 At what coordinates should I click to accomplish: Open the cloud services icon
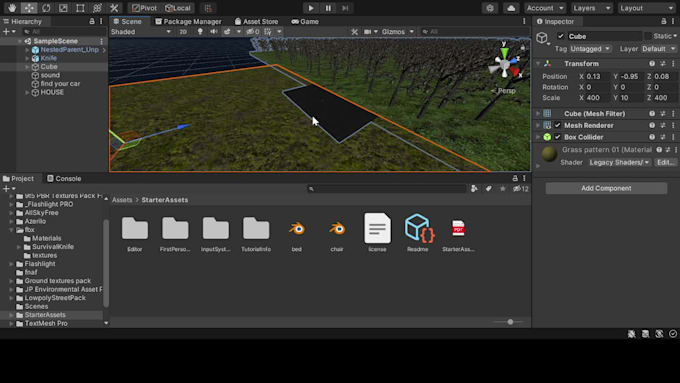[x=511, y=8]
